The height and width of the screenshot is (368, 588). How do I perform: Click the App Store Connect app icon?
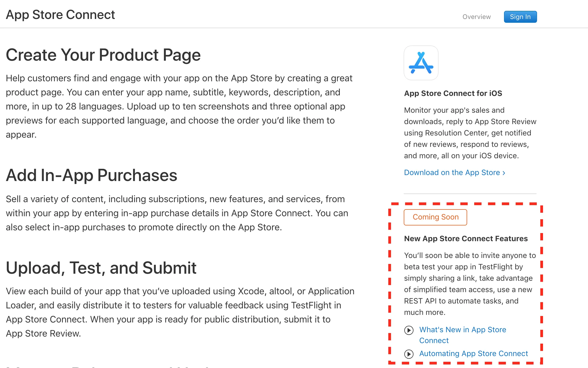click(421, 63)
